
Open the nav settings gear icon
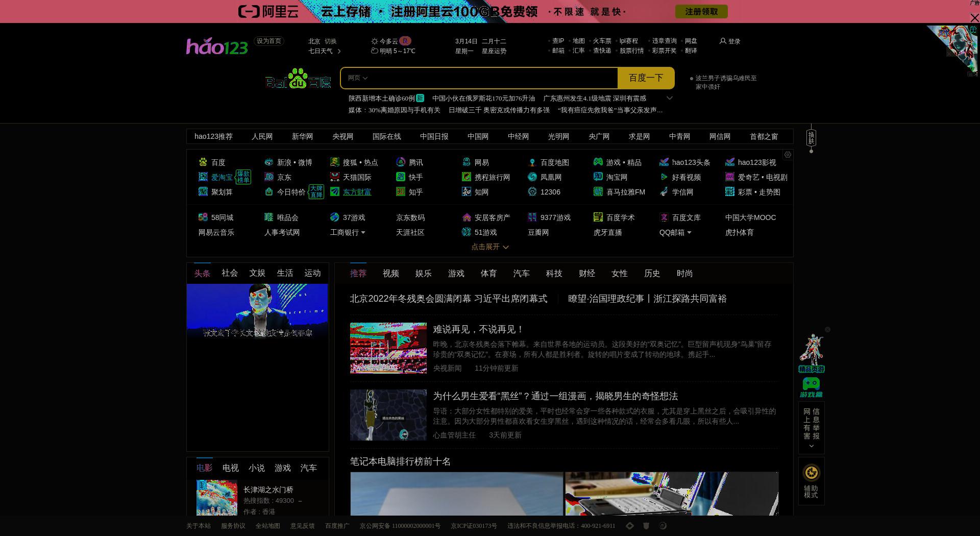click(788, 155)
